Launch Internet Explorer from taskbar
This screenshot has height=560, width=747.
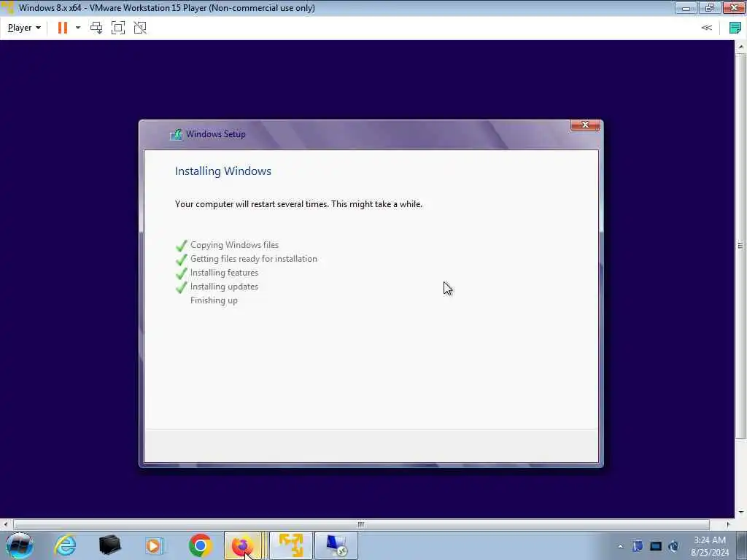[x=65, y=545]
